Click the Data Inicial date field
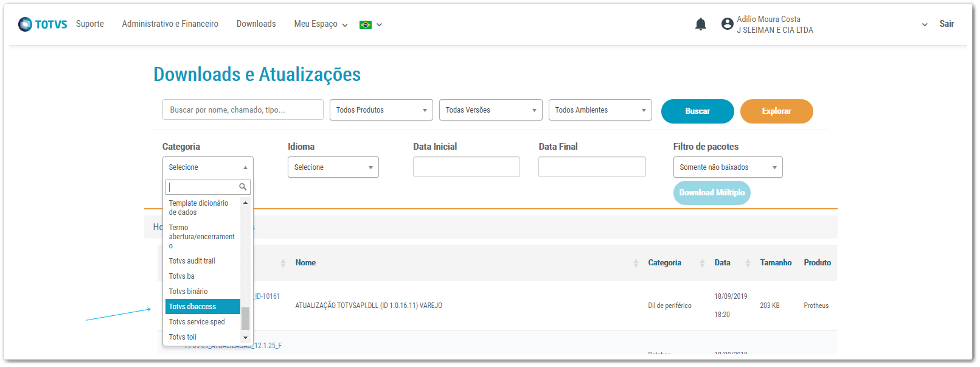Image resolution: width=980 pixels, height=367 pixels. 467,167
